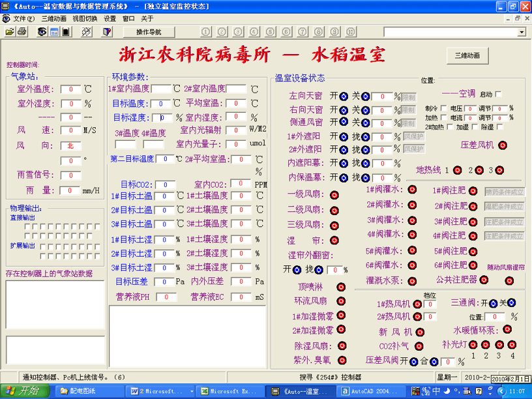
Task: Click the open folder toolbar icon
Action: pyautogui.click(x=10, y=31)
